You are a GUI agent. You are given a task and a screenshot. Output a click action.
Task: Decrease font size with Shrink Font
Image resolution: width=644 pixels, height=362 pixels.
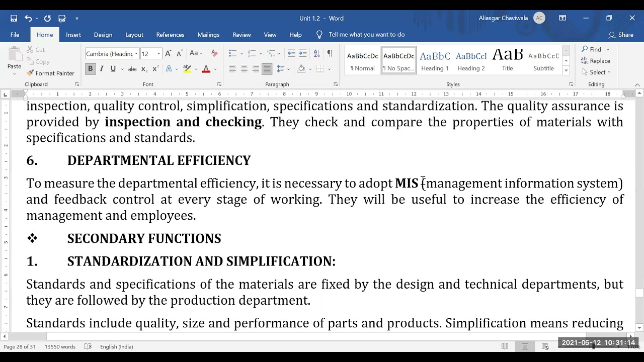pyautogui.click(x=179, y=54)
